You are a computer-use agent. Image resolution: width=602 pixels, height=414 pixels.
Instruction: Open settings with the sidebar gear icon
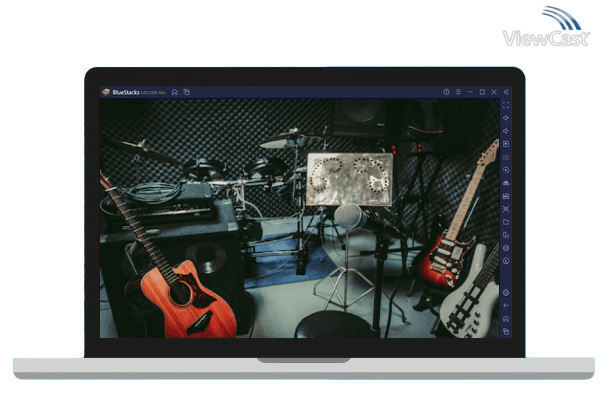click(x=506, y=293)
